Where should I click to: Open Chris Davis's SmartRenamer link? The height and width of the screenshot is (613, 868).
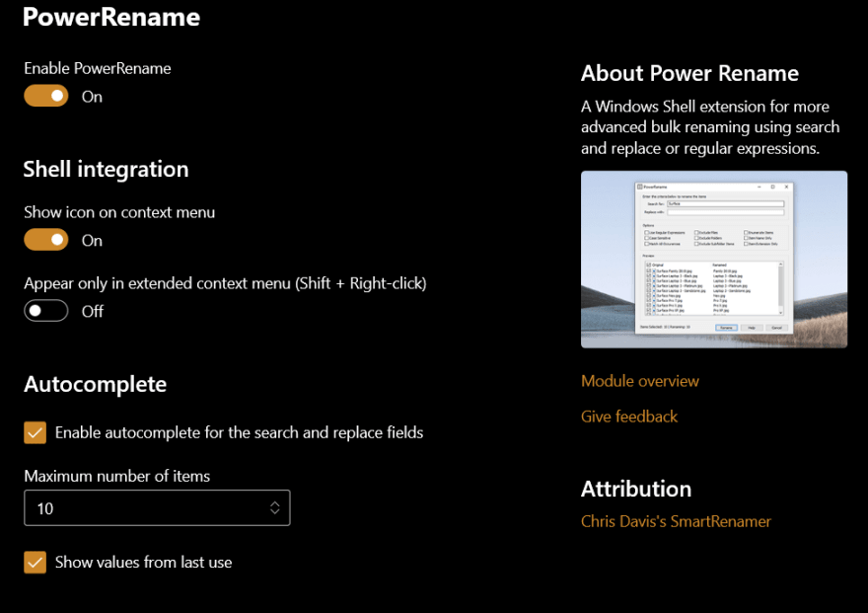coord(676,521)
